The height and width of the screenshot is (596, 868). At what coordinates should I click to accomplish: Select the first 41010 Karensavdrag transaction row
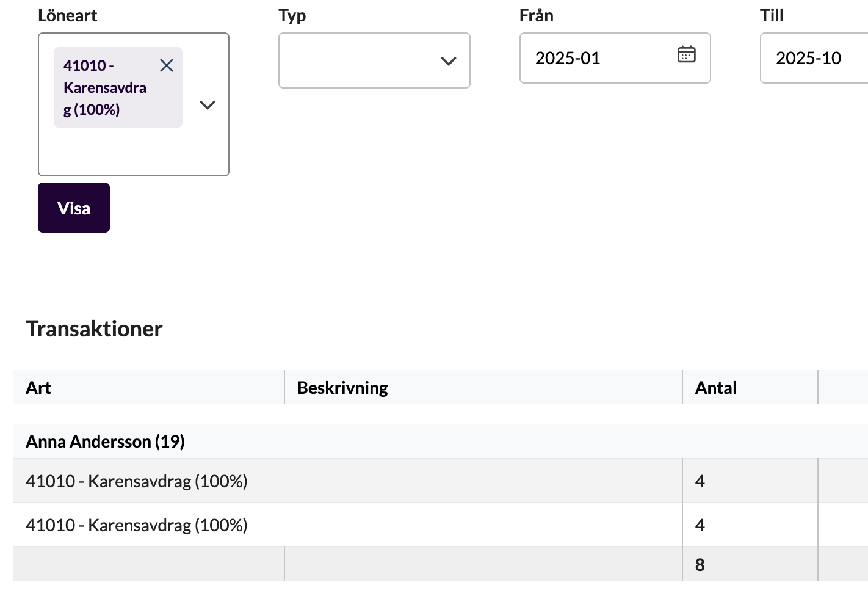pos(441,481)
